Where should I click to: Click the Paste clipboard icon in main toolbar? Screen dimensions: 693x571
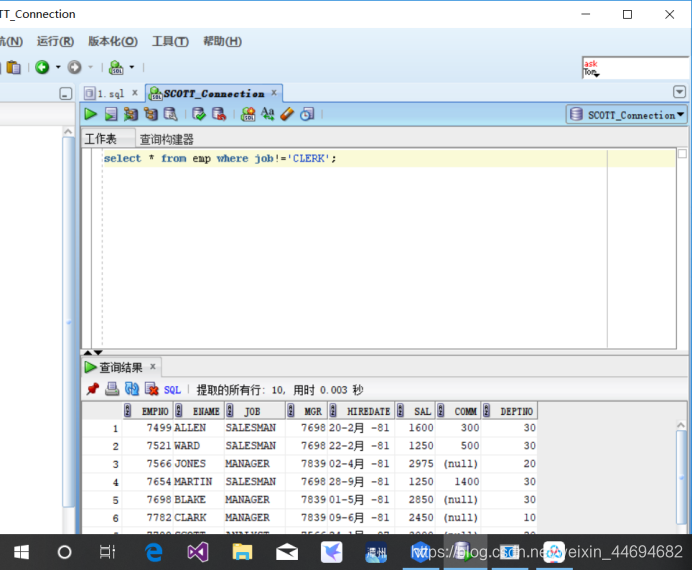[x=14, y=67]
